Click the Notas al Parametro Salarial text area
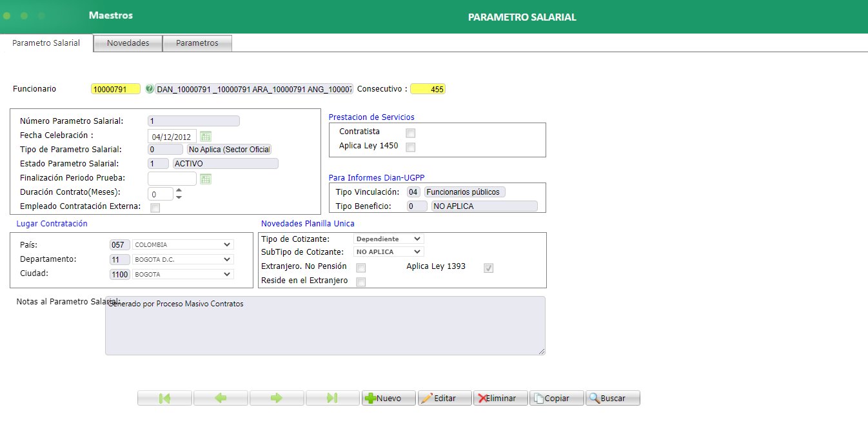This screenshot has height=425, width=868. tap(325, 326)
